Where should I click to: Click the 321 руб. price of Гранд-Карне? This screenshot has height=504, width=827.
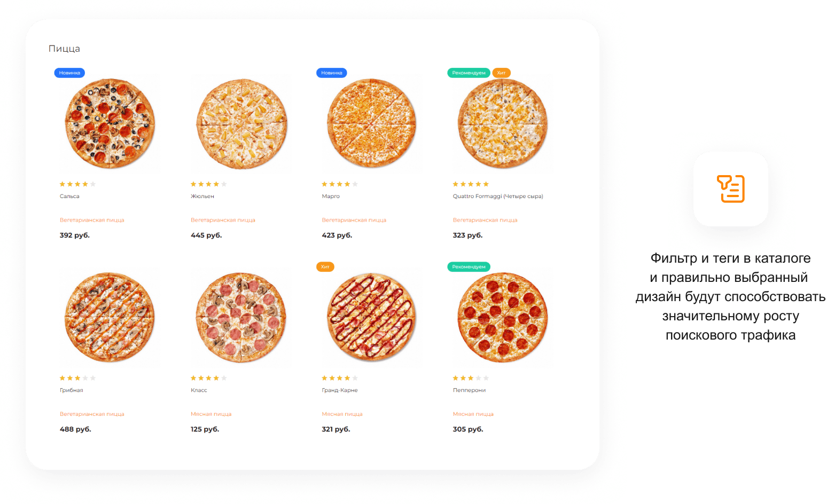pyautogui.click(x=336, y=429)
